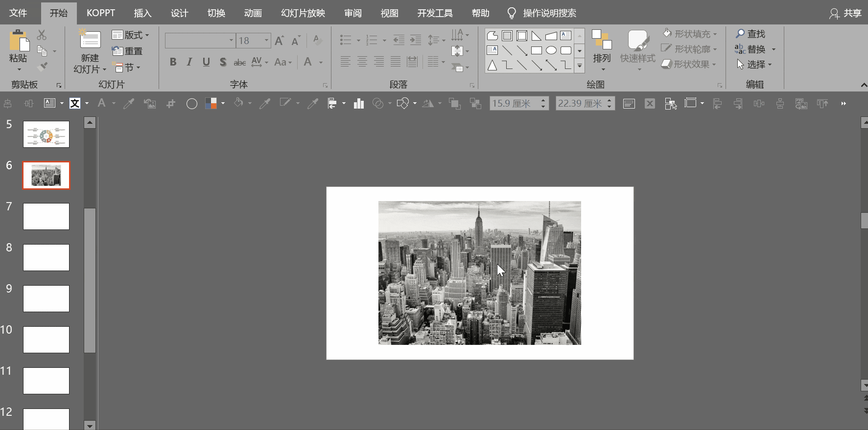Screen dimensions: 868x430
Task: Click the New Slide (新建幻灯片) icon
Action: coord(90,40)
